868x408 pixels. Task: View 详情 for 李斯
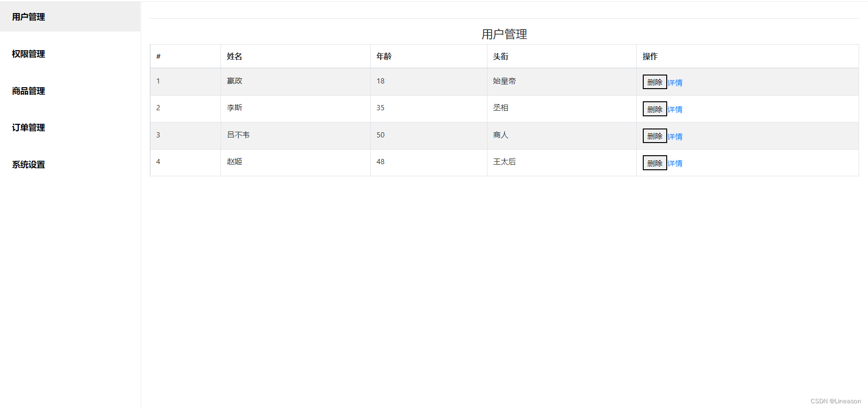pyautogui.click(x=675, y=109)
